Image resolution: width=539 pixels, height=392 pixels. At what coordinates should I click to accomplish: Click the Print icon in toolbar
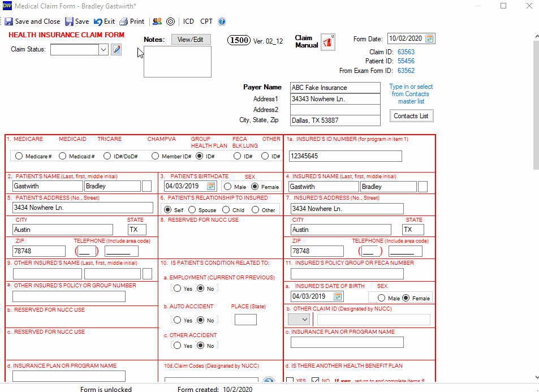[123, 21]
